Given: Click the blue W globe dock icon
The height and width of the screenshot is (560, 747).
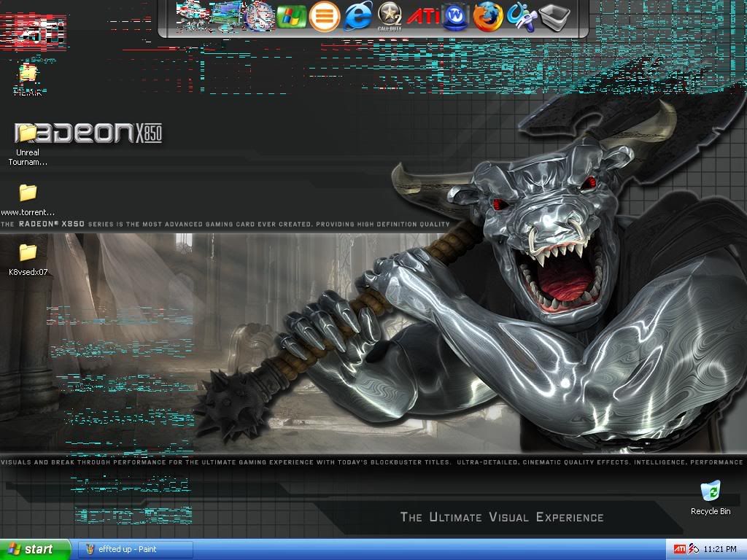Looking at the screenshot, I should 455,16.
